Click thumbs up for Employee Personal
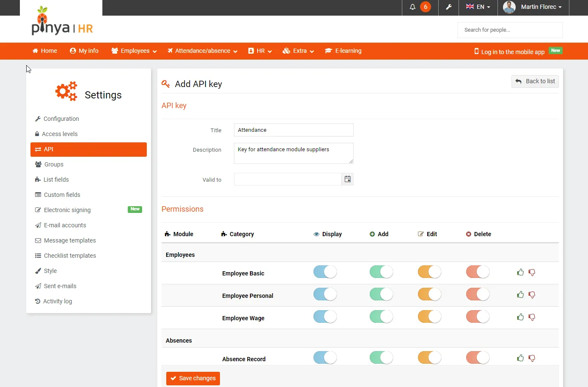588x387 pixels. pyautogui.click(x=520, y=294)
